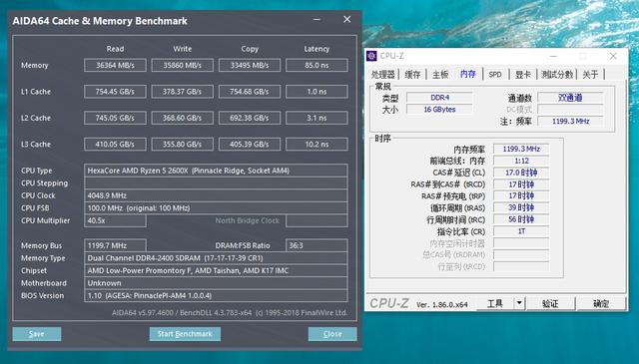Click the 类型 value DDR4 in CPU-Z
The width and height of the screenshot is (639, 364).
pyautogui.click(x=439, y=98)
